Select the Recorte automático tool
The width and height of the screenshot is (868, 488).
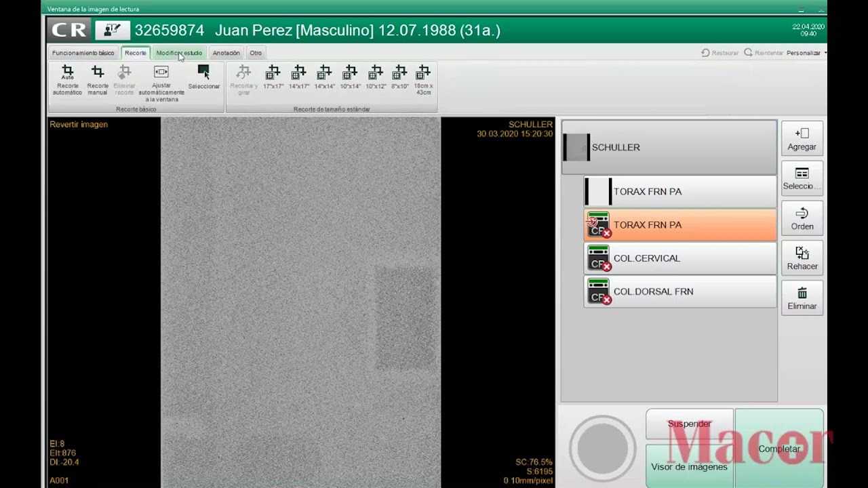[67, 80]
